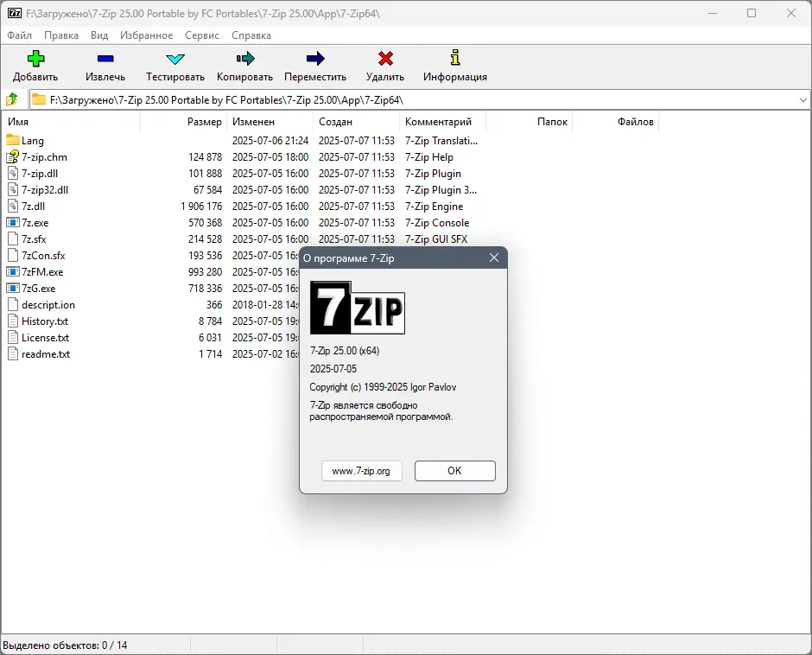Go up one folder level icon

coord(12,99)
